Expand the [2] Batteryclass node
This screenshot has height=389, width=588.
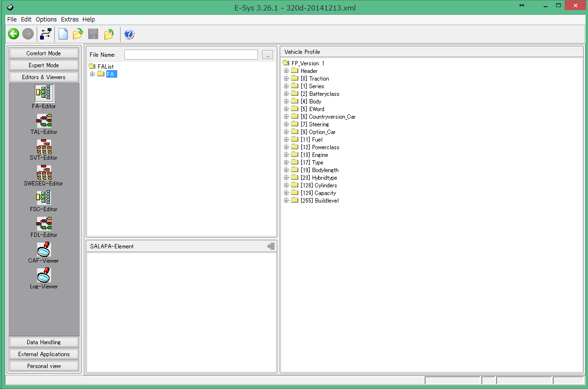point(286,93)
